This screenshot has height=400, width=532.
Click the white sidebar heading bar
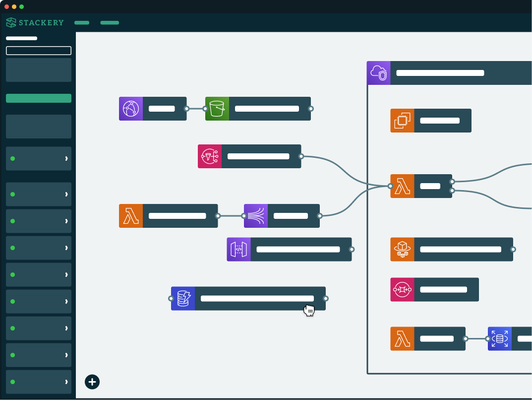22,38
